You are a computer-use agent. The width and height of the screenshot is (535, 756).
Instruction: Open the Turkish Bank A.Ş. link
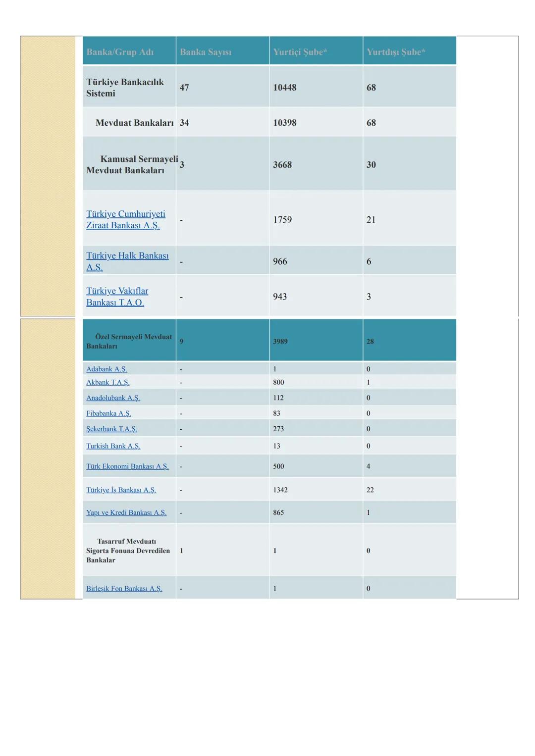pos(113,446)
